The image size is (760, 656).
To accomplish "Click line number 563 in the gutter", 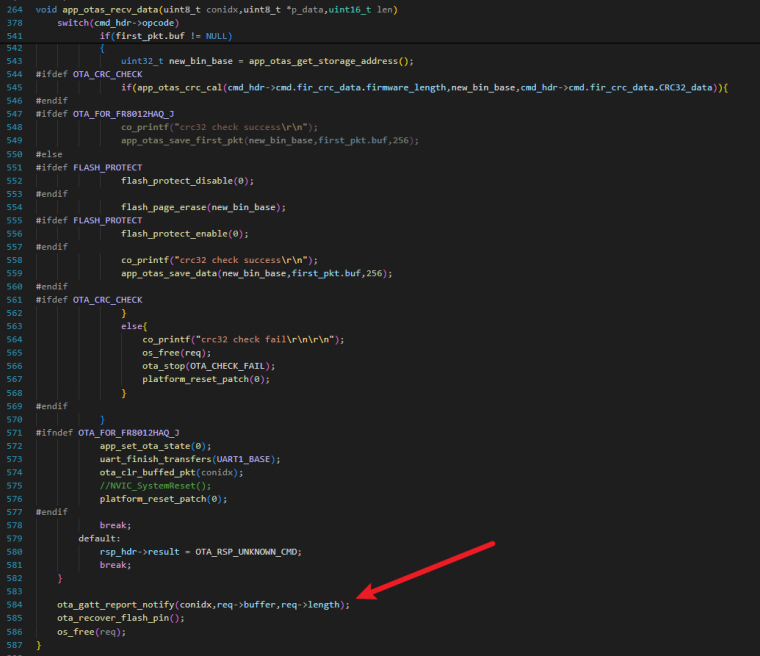I will pyautogui.click(x=15, y=326).
